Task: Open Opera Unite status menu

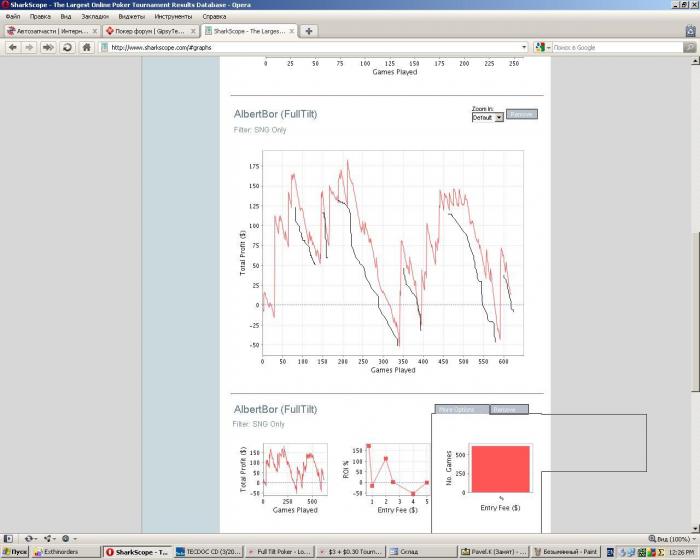Action: 50,539
